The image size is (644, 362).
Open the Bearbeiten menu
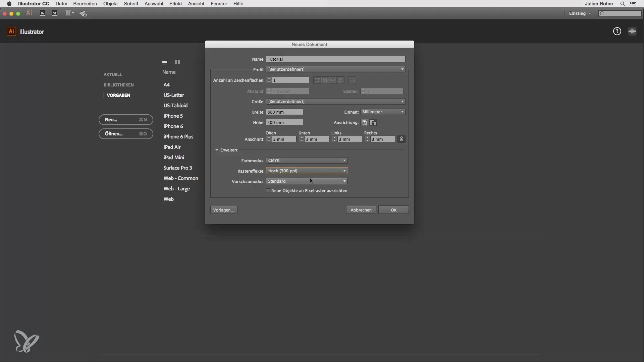point(85,4)
